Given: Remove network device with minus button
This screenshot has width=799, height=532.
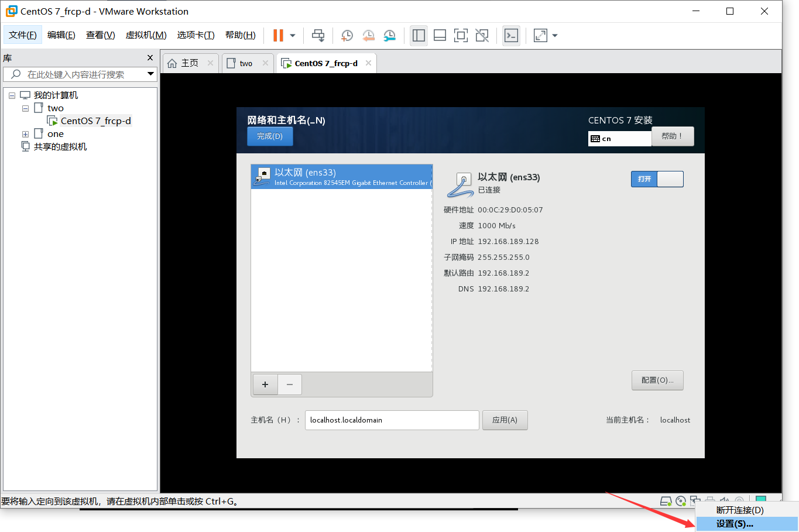Looking at the screenshot, I should tap(290, 385).
